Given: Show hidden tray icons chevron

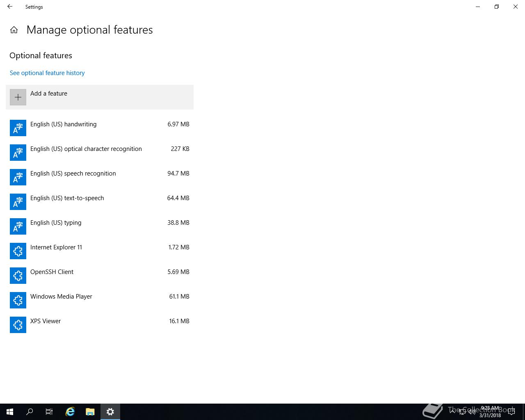Looking at the screenshot, I should [452, 412].
